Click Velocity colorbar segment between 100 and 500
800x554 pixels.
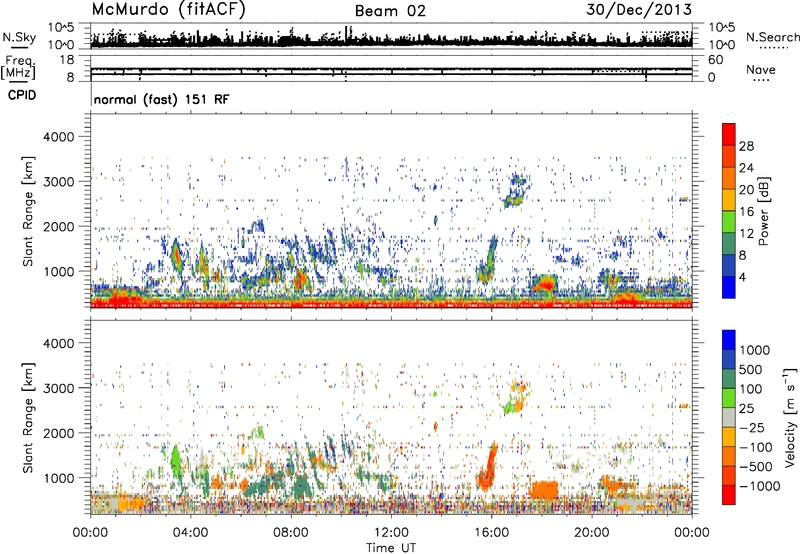point(729,379)
